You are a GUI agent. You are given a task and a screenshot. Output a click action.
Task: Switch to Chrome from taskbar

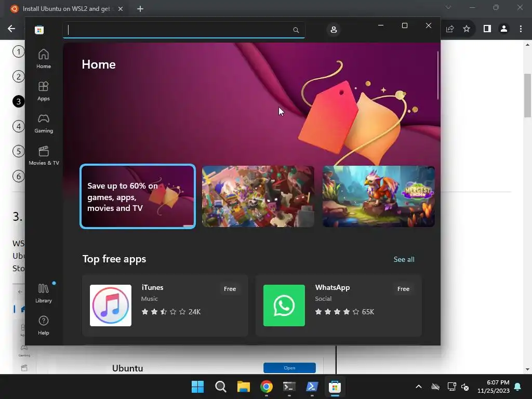(267, 387)
